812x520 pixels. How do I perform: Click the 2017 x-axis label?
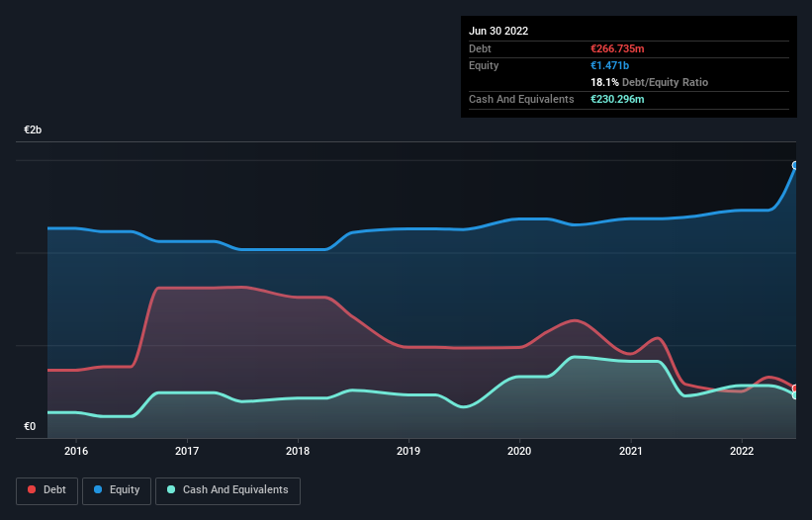187,451
